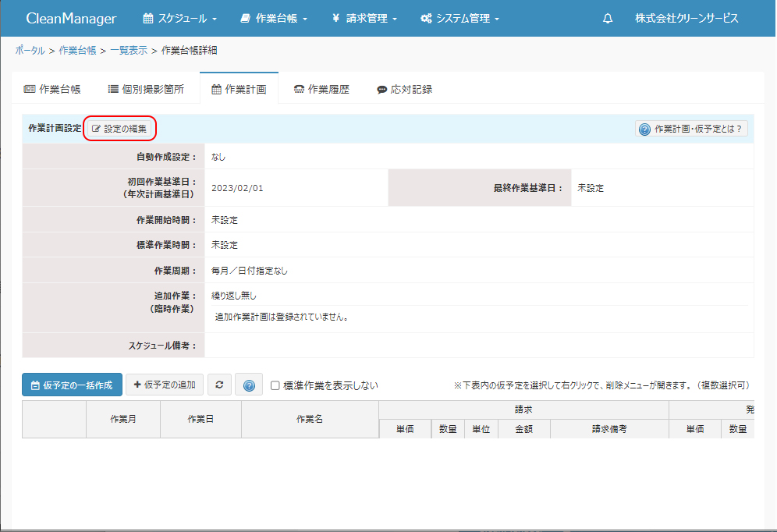The image size is (777, 532).
Task: Click the blue help icon beside refresh
Action: click(248, 385)
